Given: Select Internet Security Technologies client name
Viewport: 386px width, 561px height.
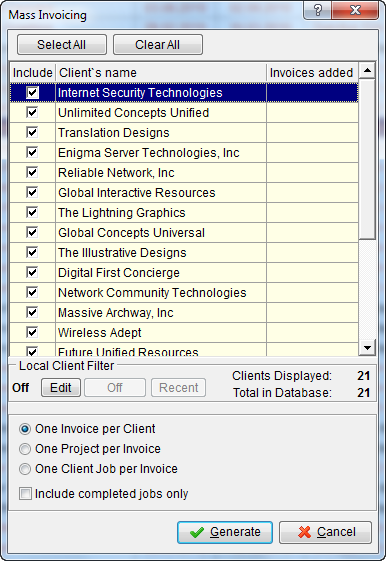Looking at the screenshot, I should (140, 93).
